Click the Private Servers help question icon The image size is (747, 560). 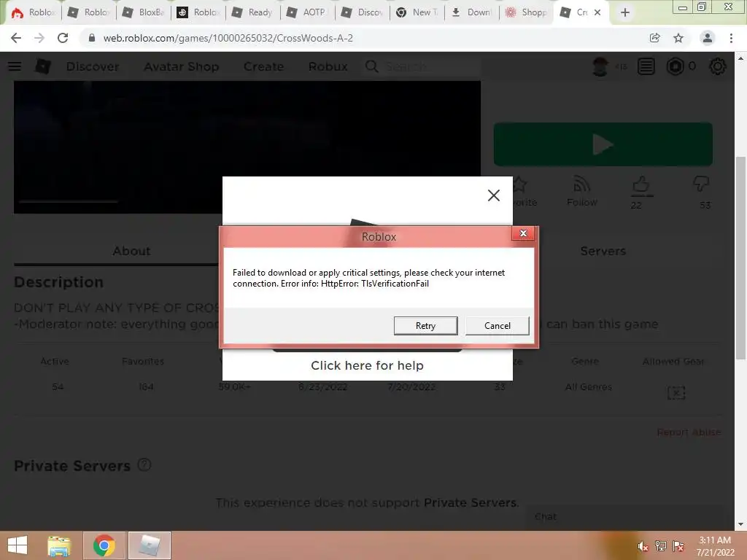coord(144,464)
